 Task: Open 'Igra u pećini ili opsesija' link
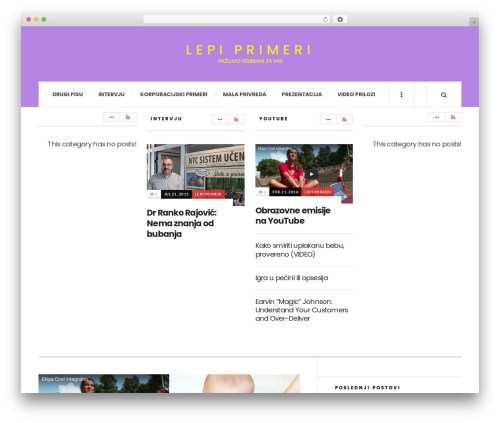pyautogui.click(x=292, y=278)
